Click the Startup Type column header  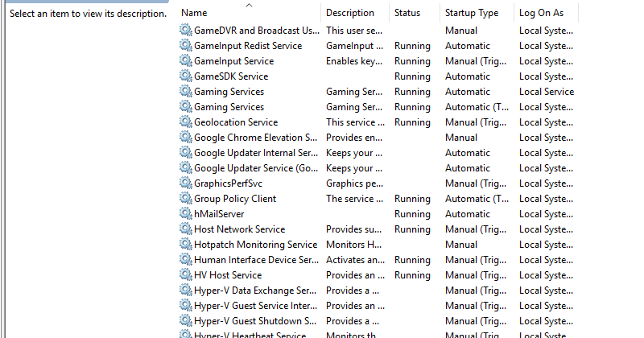(x=477, y=13)
